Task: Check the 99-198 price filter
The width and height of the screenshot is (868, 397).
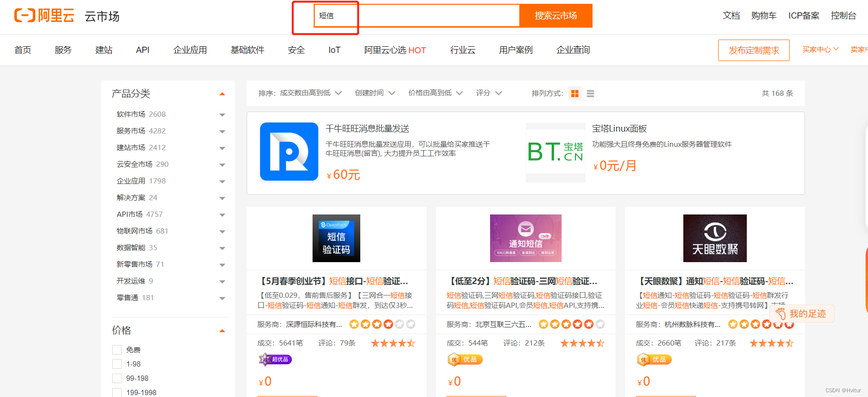Action: coord(117,378)
